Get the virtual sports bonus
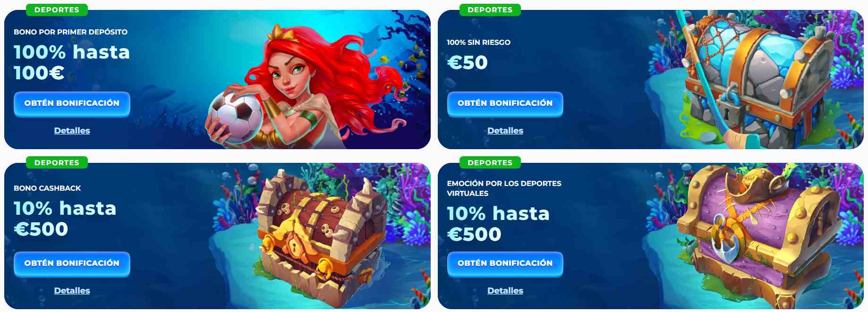 [x=505, y=263]
